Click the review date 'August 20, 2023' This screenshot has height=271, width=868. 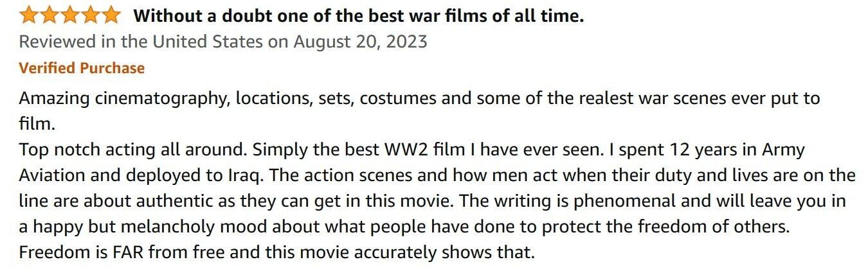(x=360, y=42)
